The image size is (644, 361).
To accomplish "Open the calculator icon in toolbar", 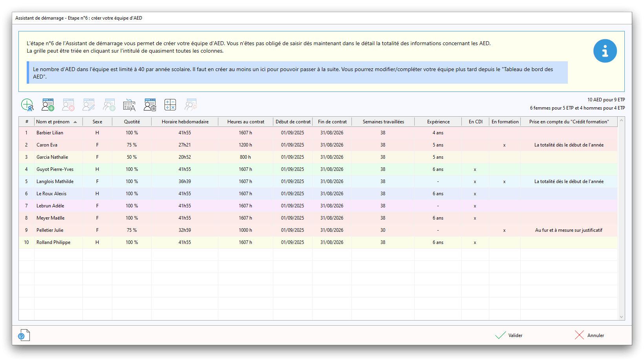I will tap(170, 105).
